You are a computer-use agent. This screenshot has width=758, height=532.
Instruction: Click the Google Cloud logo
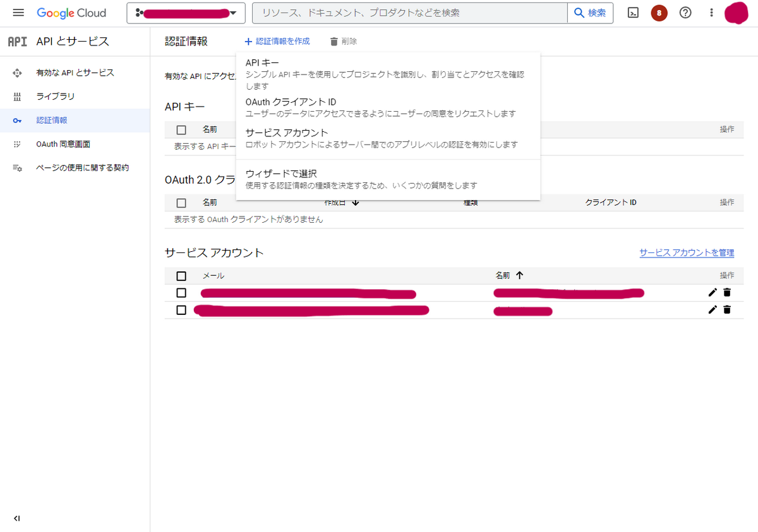click(71, 13)
